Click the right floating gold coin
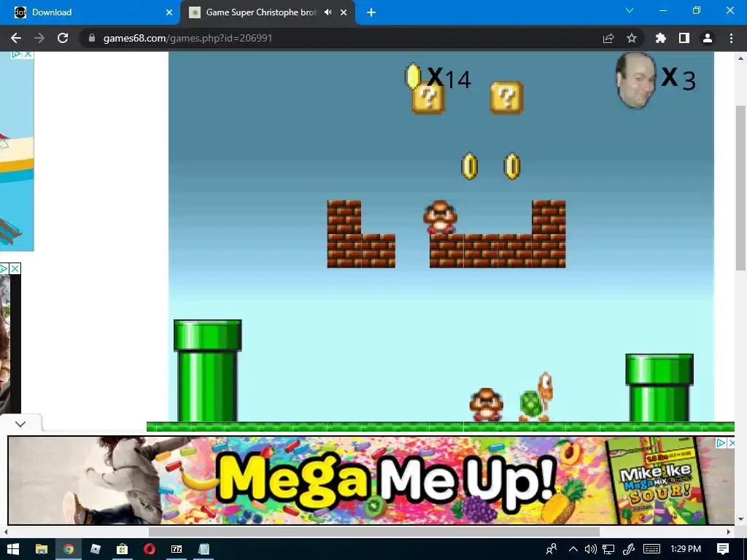The width and height of the screenshot is (747, 560). (x=512, y=166)
